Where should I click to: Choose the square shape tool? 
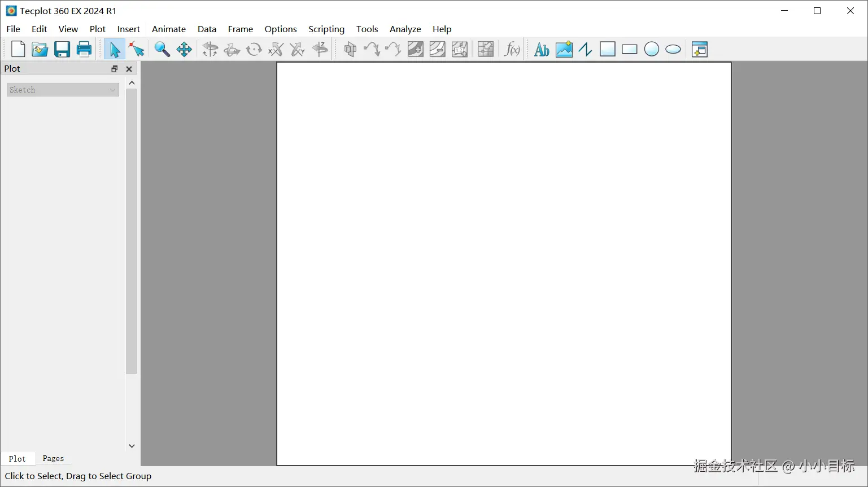pyautogui.click(x=608, y=50)
